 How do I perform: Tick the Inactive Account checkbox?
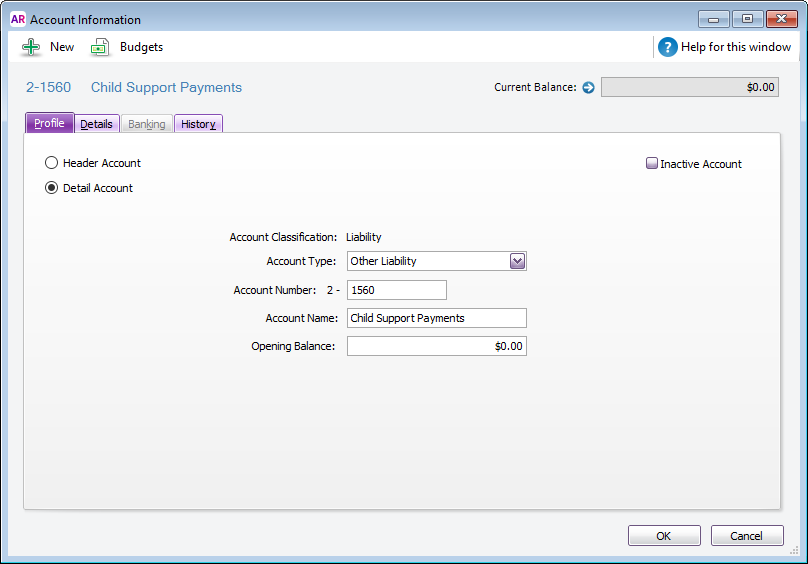point(652,164)
